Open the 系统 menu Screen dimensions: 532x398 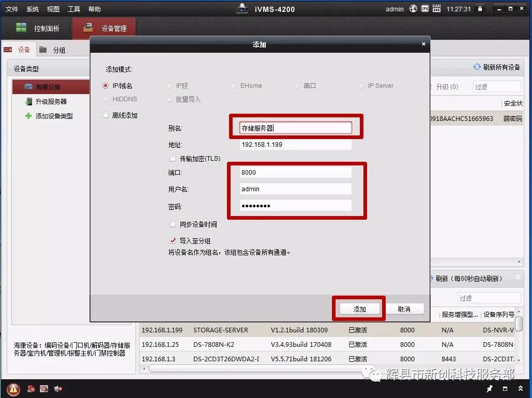point(33,9)
